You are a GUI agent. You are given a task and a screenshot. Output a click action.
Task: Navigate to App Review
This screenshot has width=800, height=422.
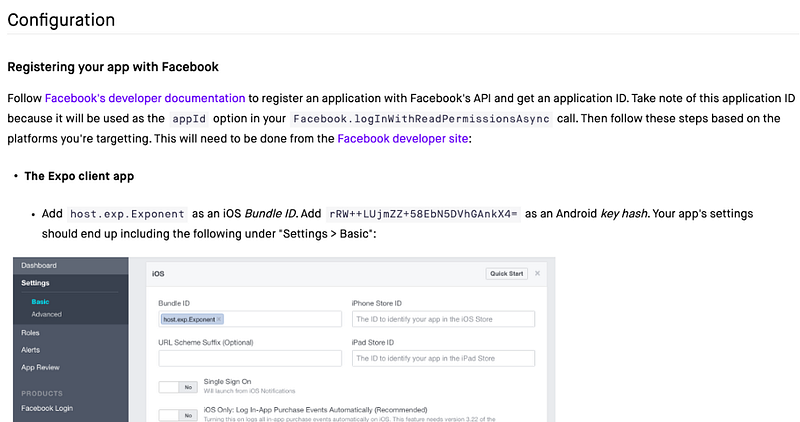pyautogui.click(x=41, y=367)
